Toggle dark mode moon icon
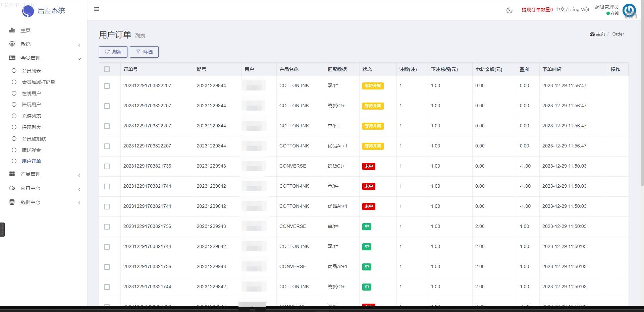Screen dimensions: 644x312 [509, 10]
